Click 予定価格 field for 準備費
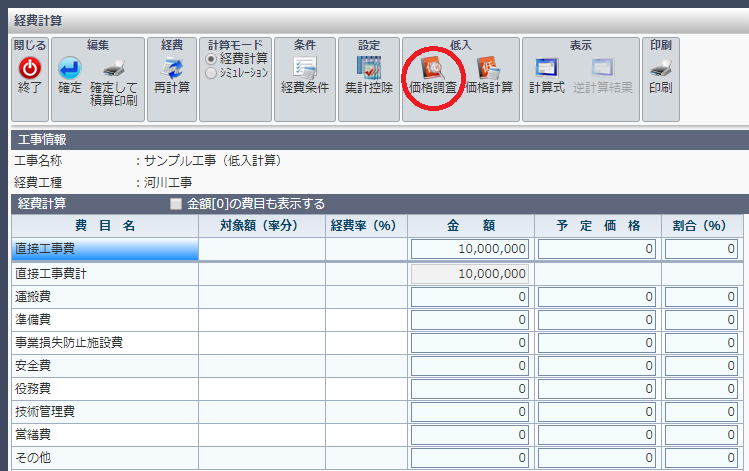 [597, 320]
